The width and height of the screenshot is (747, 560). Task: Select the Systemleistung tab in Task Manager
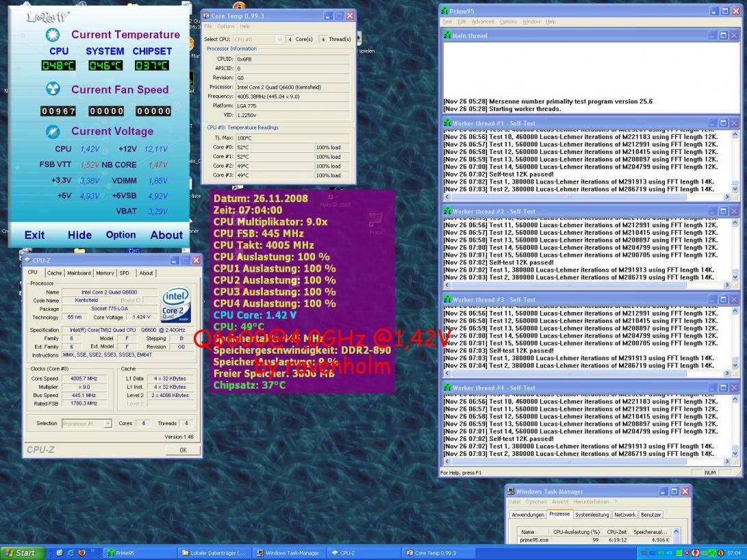(x=592, y=514)
